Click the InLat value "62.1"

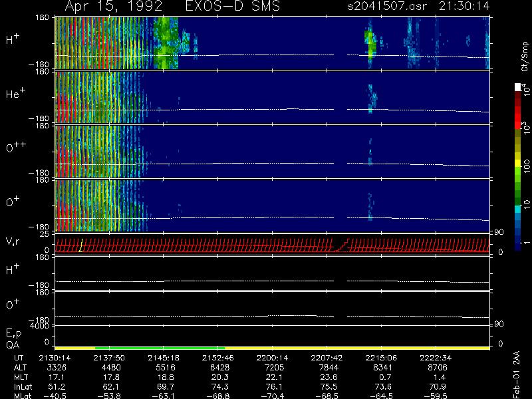111,386
